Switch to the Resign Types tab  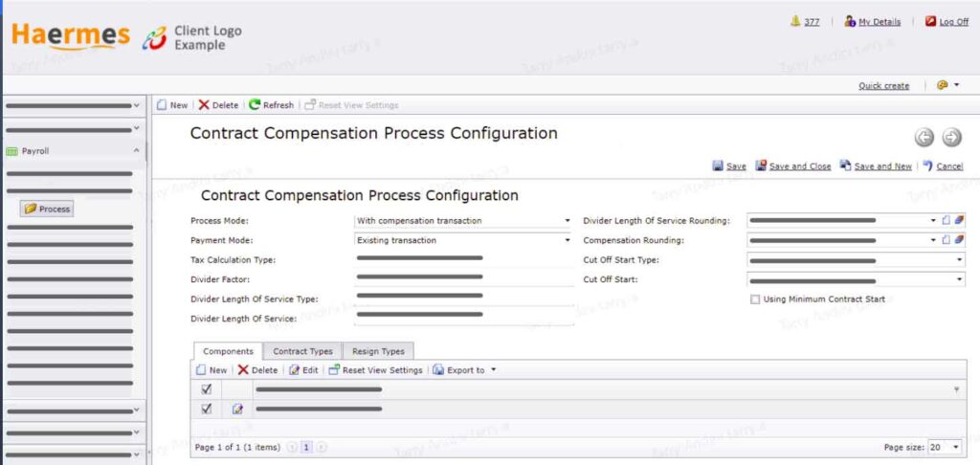(378, 351)
